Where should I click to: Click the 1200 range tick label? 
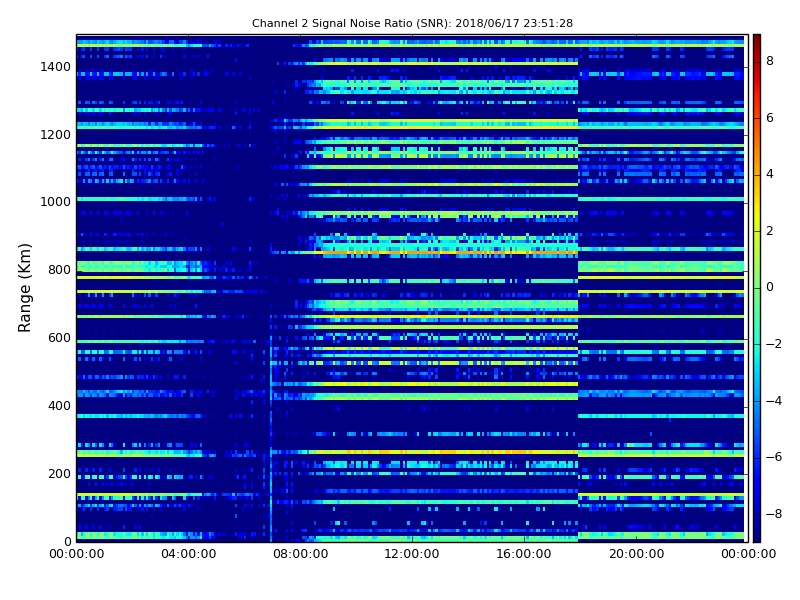[x=55, y=135]
